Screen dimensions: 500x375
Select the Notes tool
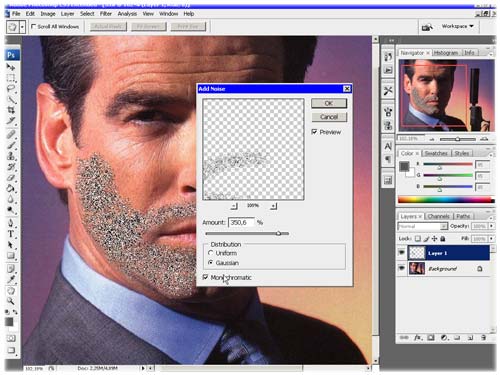[x=11, y=269]
